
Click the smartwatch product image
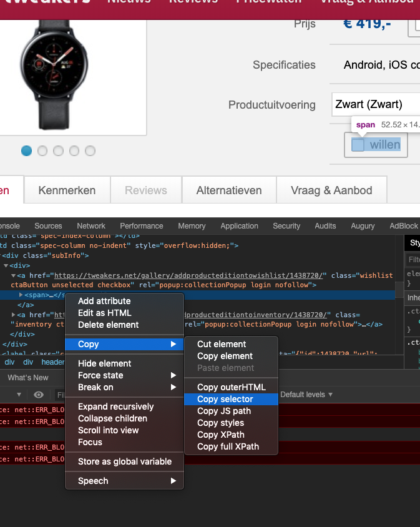click(x=54, y=74)
